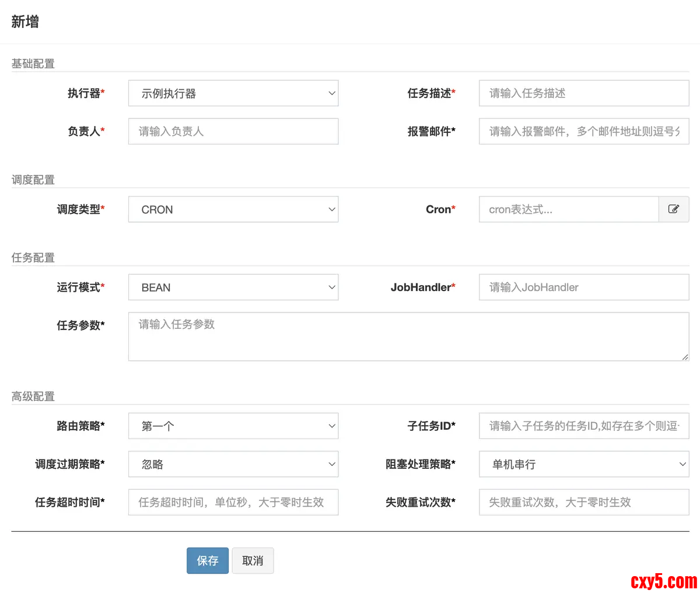Expand the 调度类型 CRON dropdown
The width and height of the screenshot is (700, 593).
pyautogui.click(x=233, y=209)
